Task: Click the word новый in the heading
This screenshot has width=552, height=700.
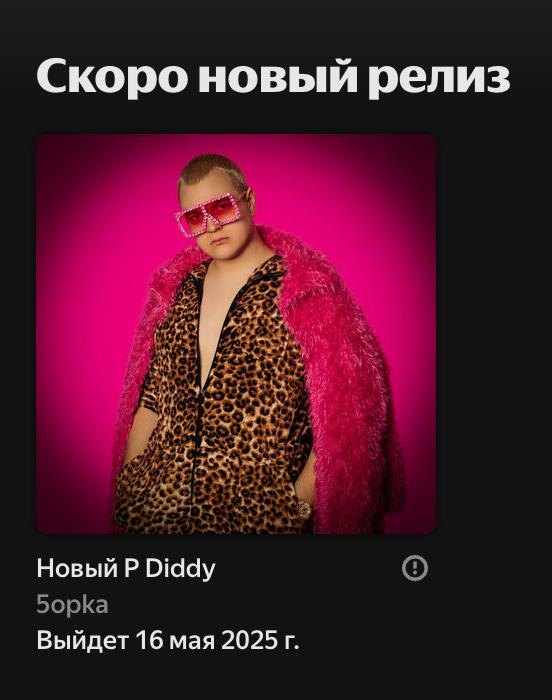Action: (x=277, y=75)
